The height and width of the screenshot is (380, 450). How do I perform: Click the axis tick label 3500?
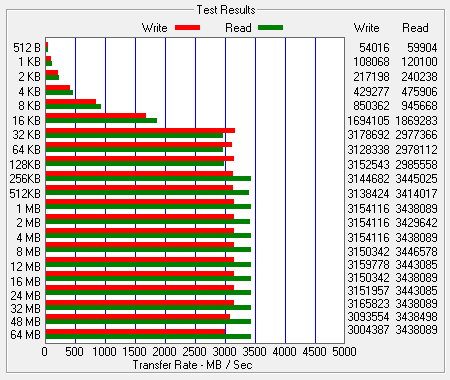point(254,351)
